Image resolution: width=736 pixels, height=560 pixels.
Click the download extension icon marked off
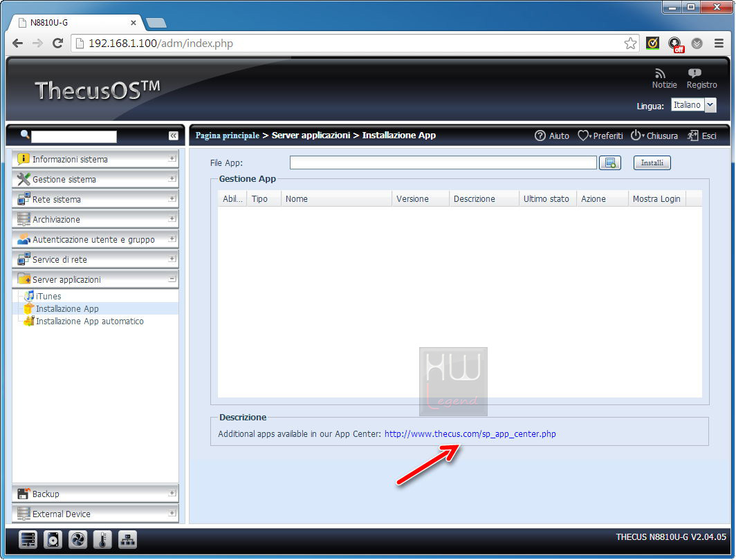(x=675, y=44)
